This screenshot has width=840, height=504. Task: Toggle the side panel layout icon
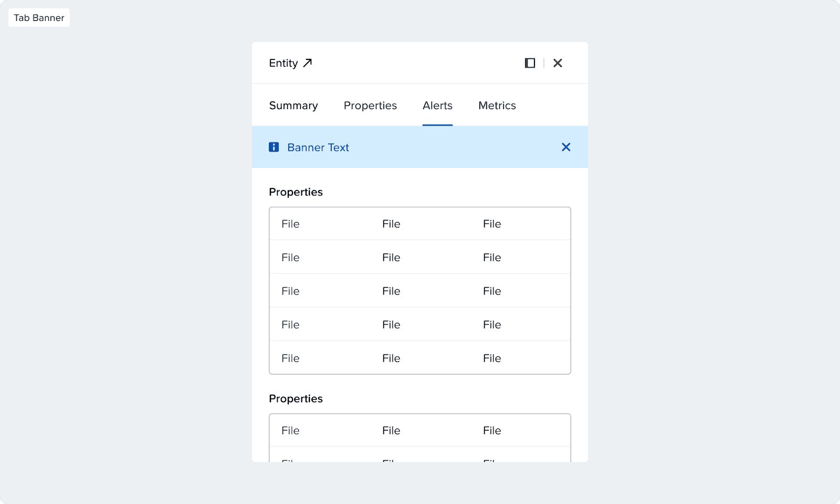pyautogui.click(x=530, y=63)
